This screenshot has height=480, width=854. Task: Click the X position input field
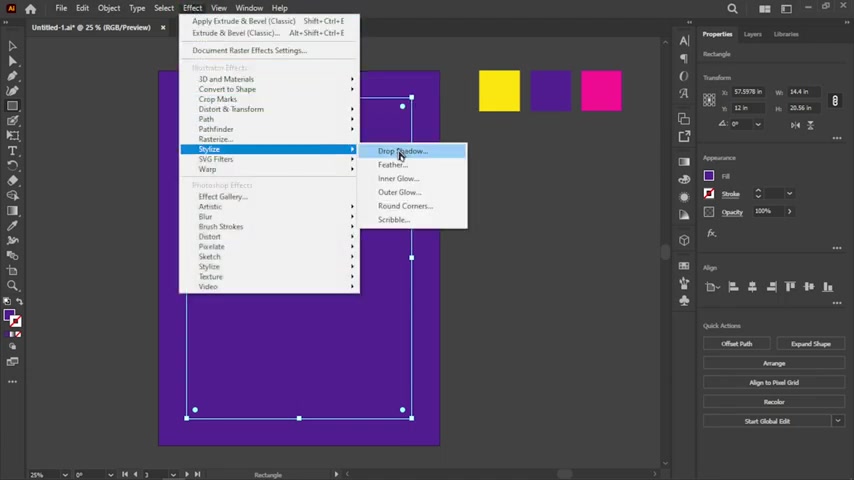(749, 92)
